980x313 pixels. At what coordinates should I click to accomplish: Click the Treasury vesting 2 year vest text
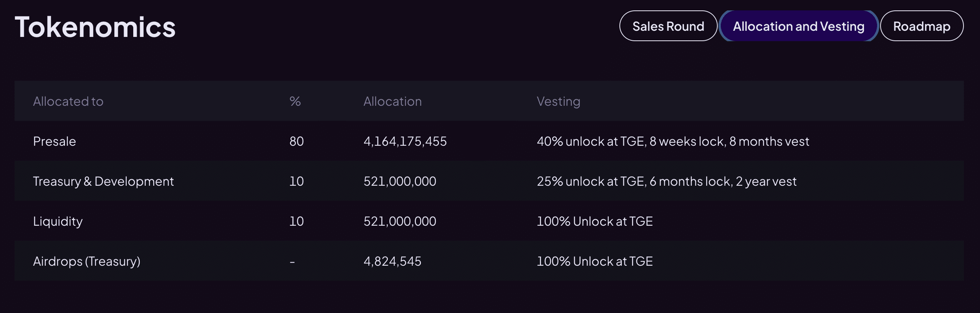[766, 181]
